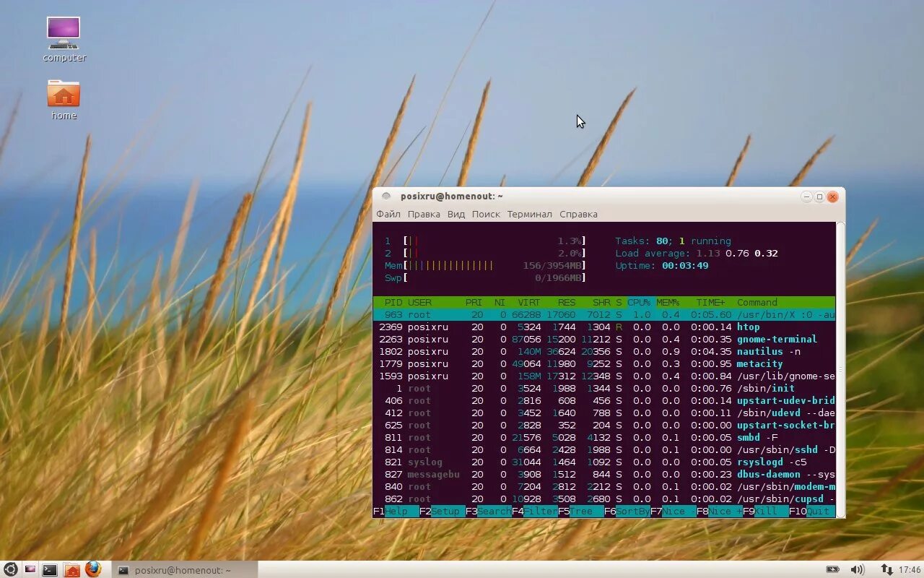Launch Firefox from the panel

[93, 569]
